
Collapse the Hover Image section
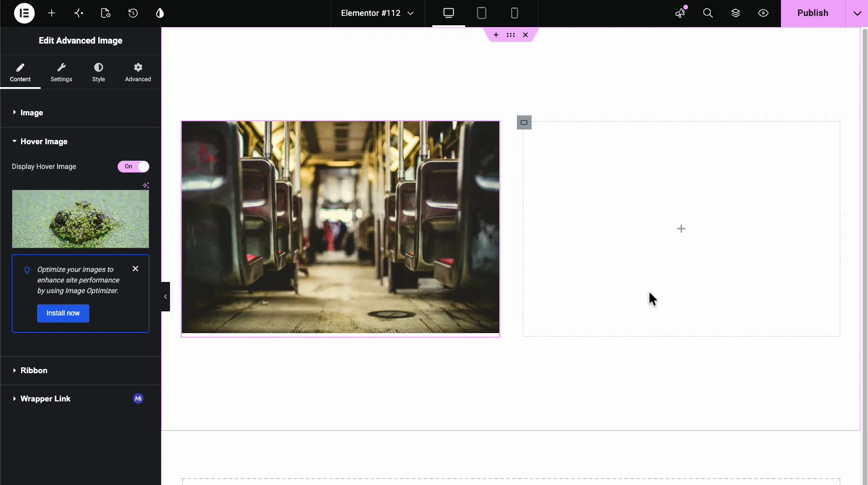pyautogui.click(x=81, y=141)
